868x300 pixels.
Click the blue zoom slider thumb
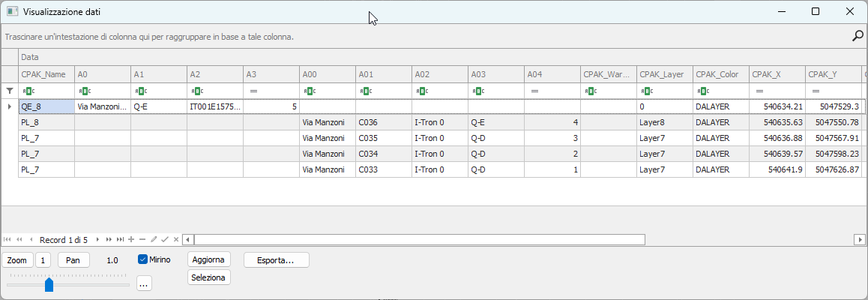click(x=49, y=284)
